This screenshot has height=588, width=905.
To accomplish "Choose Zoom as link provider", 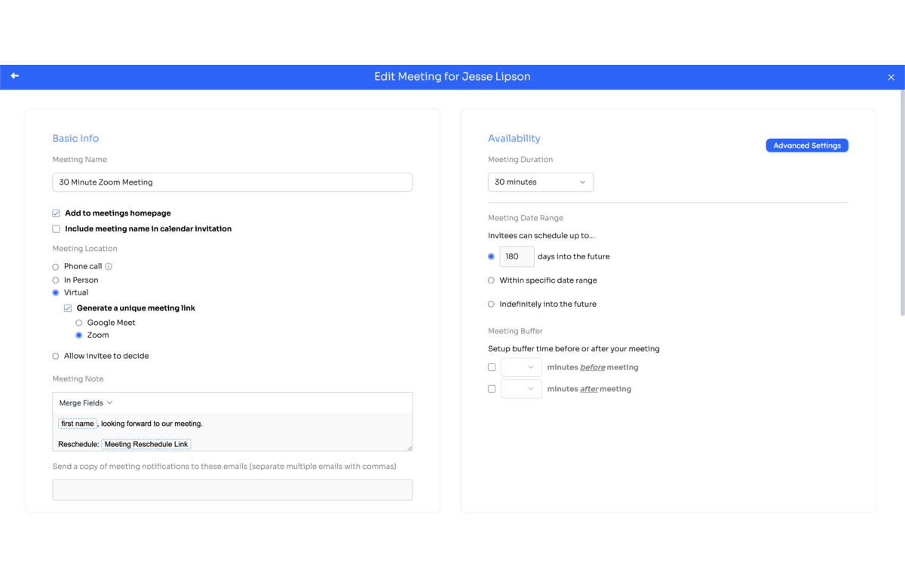I will (79, 335).
